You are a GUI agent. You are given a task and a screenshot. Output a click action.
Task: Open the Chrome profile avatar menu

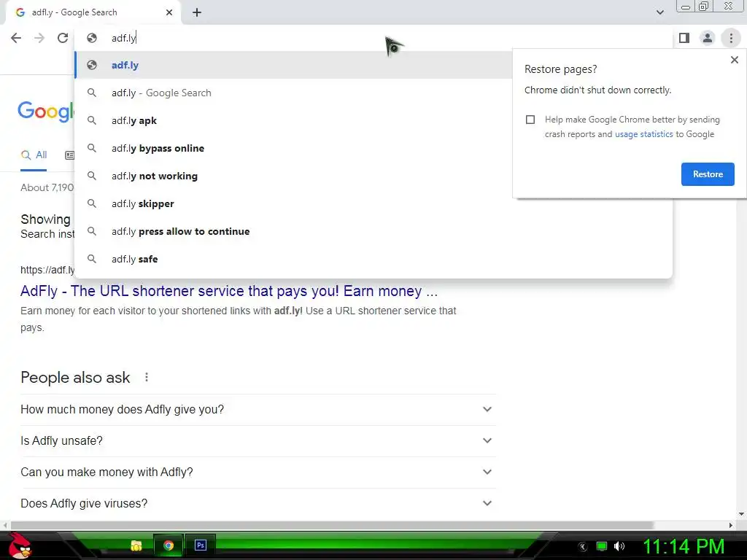click(708, 38)
